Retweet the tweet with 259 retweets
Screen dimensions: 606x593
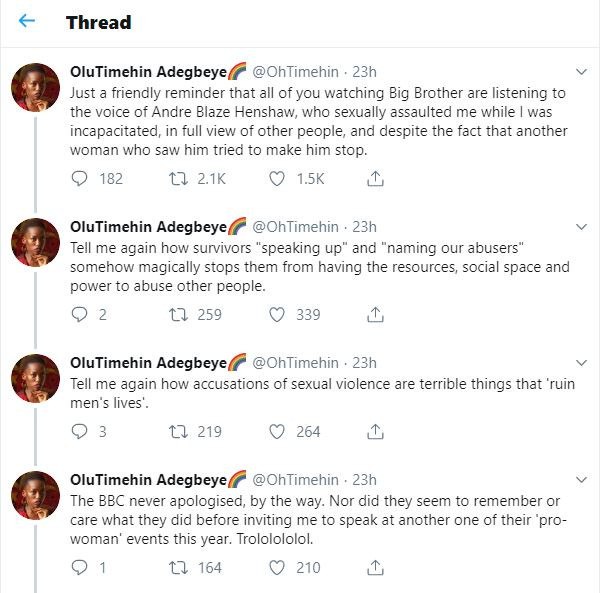(x=180, y=314)
